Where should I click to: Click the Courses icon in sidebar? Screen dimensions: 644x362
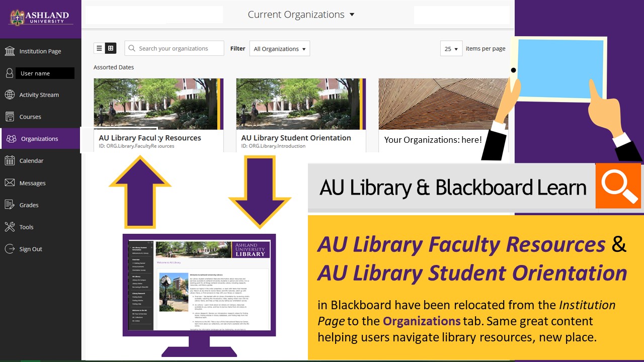click(x=10, y=117)
